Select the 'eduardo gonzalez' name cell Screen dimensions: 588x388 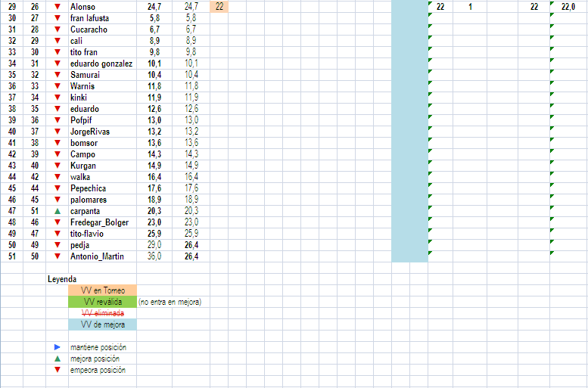(x=101, y=64)
